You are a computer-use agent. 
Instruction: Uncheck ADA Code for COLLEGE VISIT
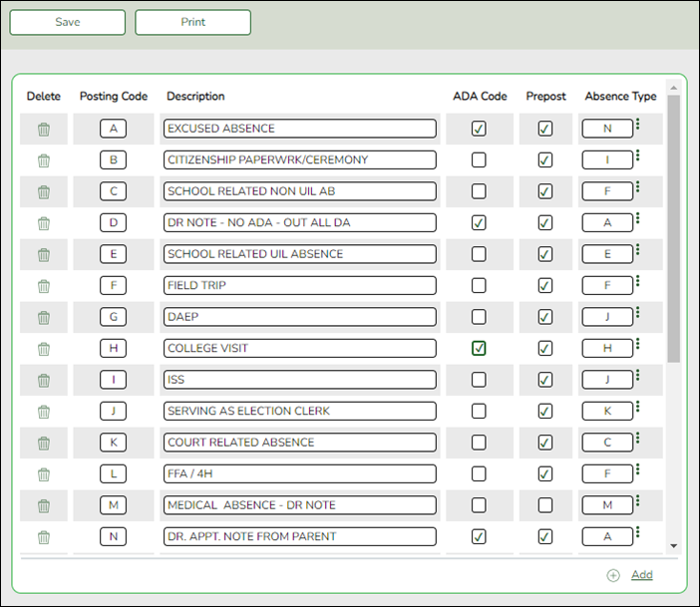(479, 348)
